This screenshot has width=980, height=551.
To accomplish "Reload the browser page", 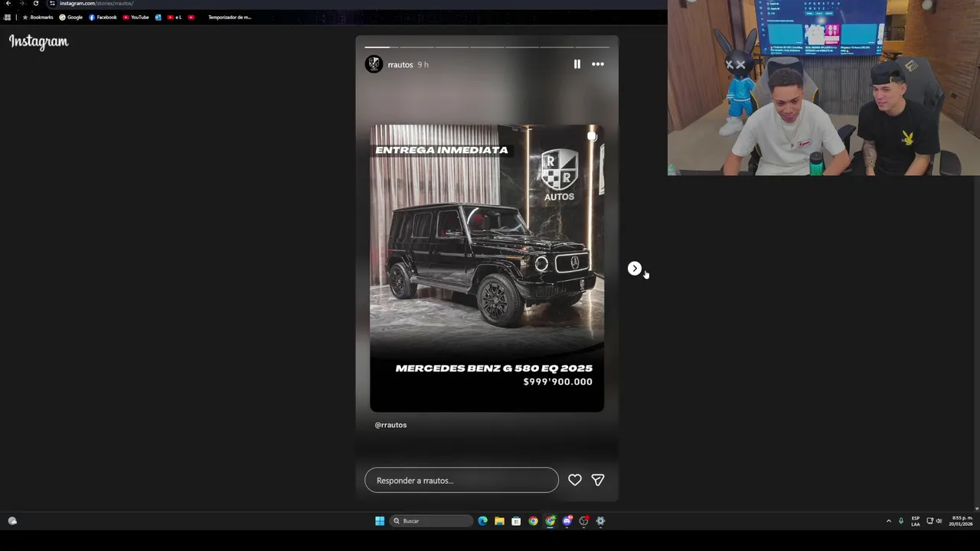I will pyautogui.click(x=35, y=4).
